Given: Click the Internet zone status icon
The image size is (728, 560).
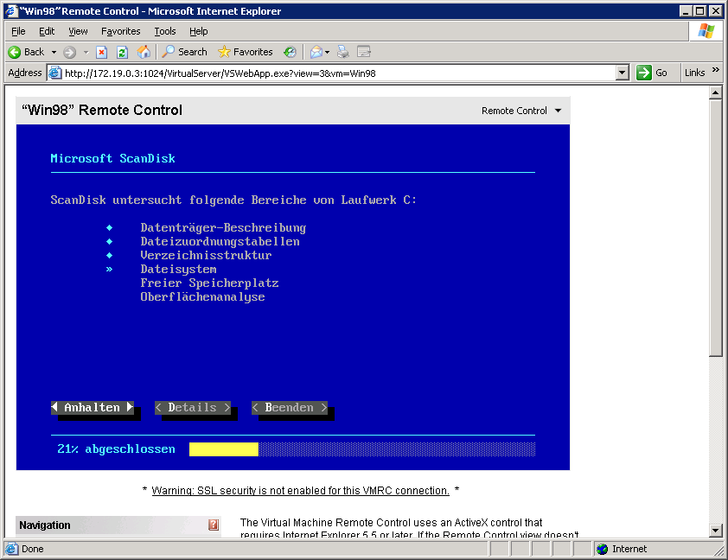Looking at the screenshot, I should pos(602,549).
